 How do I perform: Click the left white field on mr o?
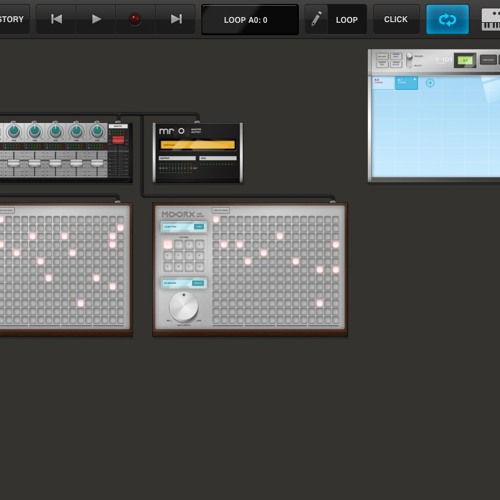177,158
